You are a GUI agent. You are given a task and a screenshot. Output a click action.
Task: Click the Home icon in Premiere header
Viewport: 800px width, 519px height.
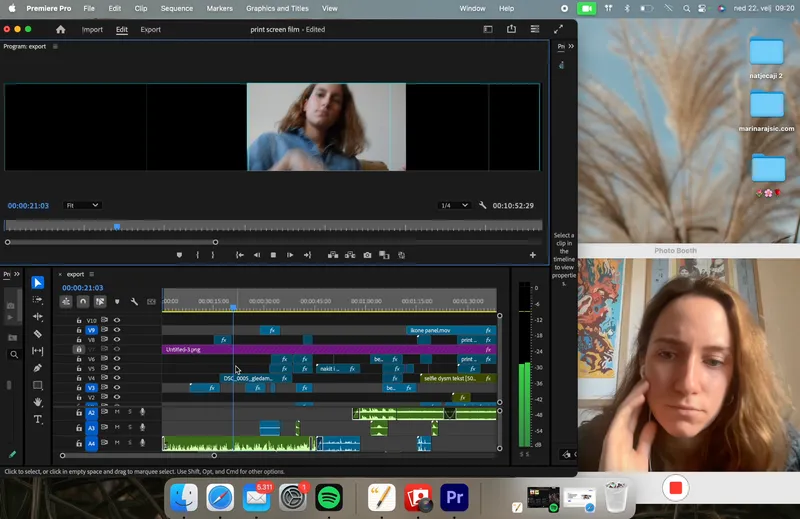[x=61, y=30]
